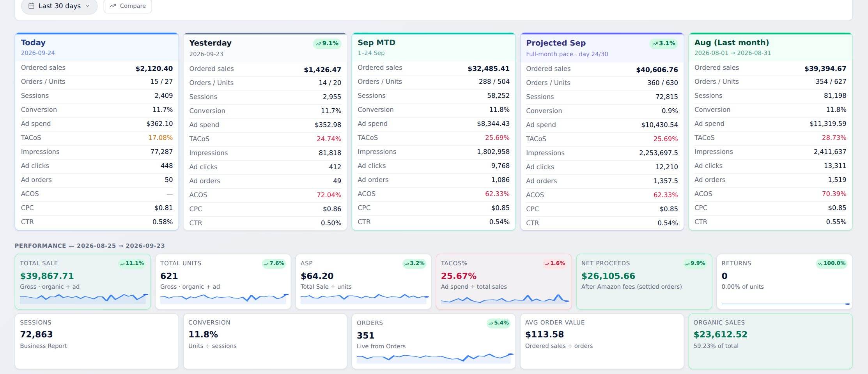
Task: Click the Projected Sep 3.1% badge
Action: coord(664,43)
